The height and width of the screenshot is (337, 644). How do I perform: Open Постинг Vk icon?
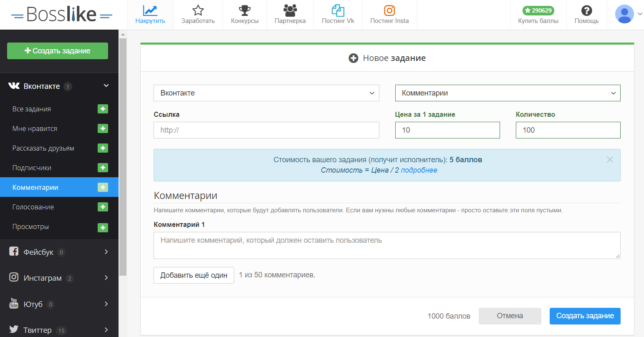338,10
